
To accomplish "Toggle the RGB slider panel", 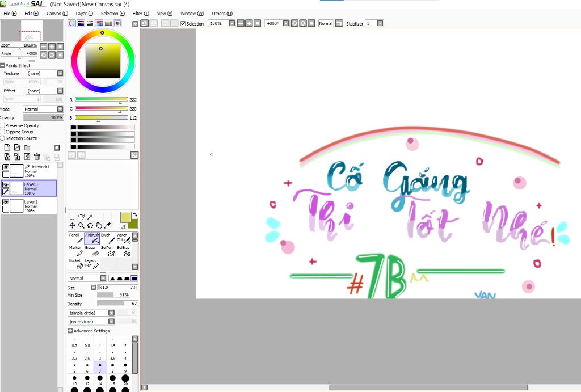I will click(x=81, y=23).
